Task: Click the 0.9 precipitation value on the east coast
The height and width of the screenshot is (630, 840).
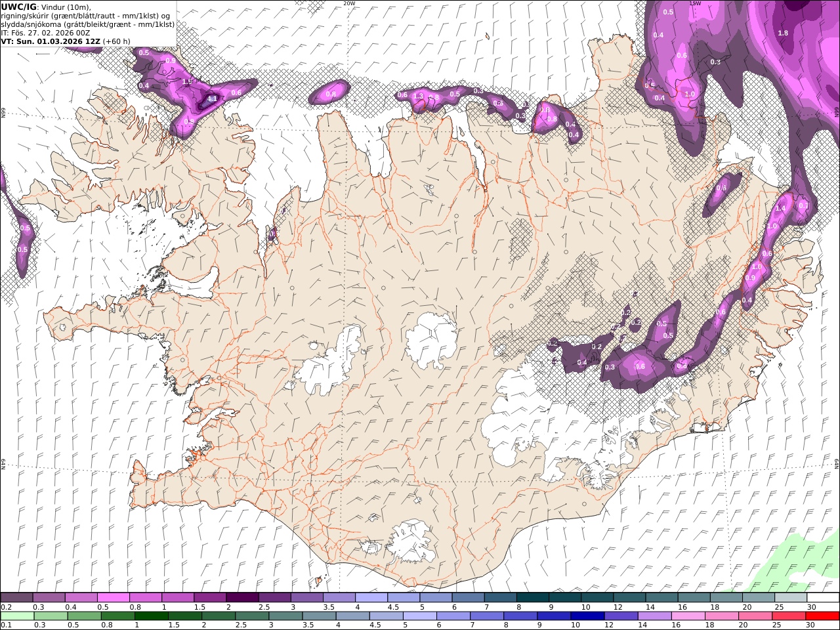Action: (751, 278)
